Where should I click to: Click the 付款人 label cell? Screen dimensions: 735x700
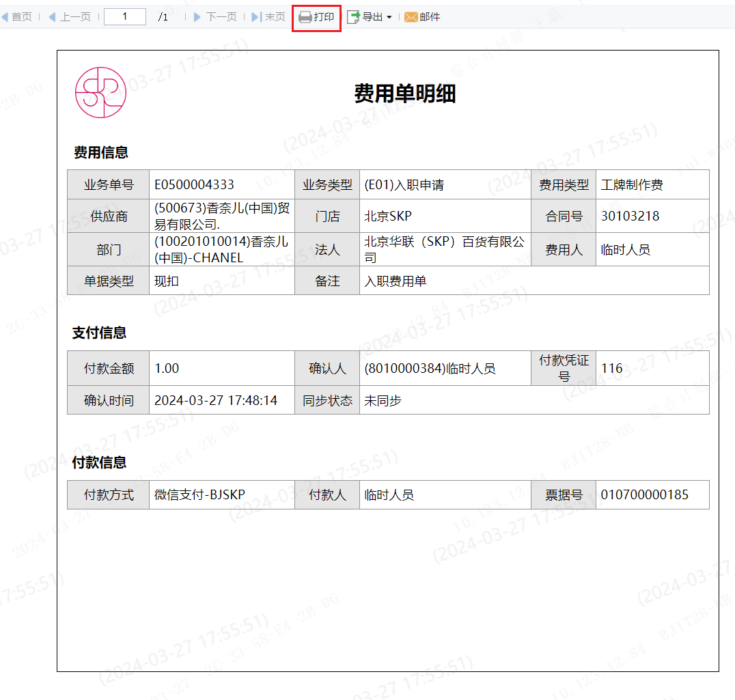click(327, 494)
